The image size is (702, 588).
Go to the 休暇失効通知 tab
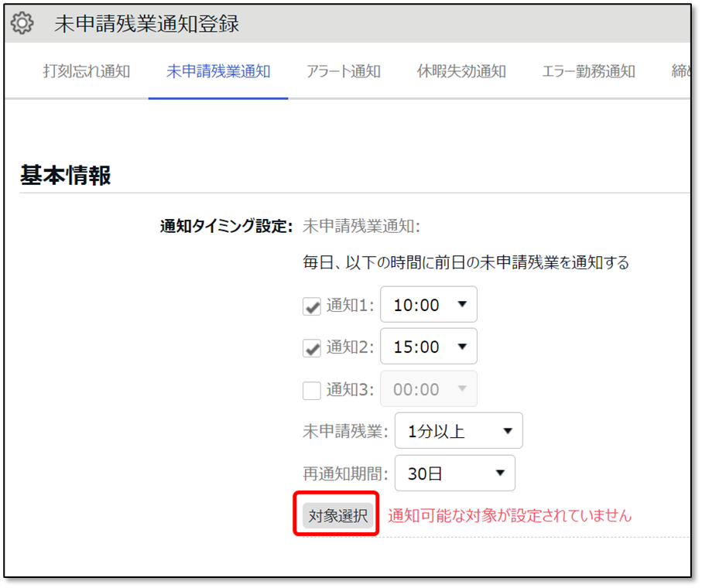(461, 72)
